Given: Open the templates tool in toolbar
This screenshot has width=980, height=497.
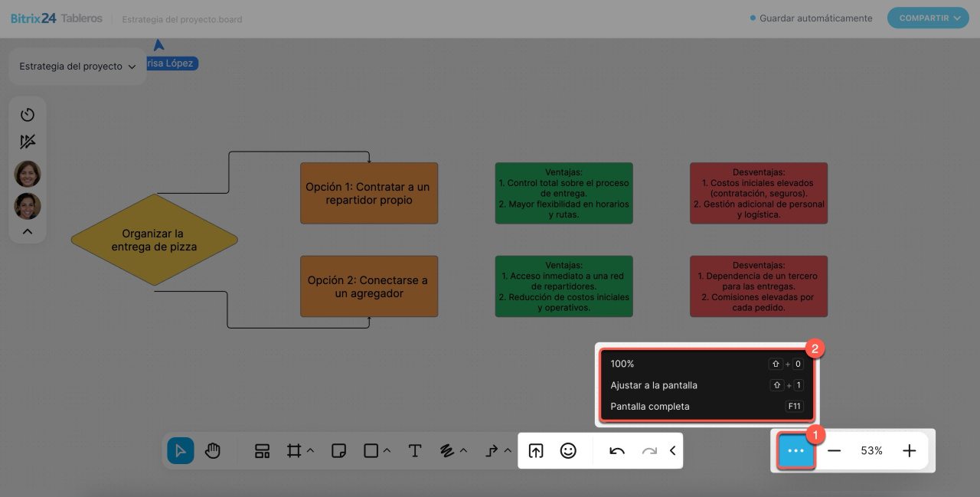Looking at the screenshot, I should pos(263,451).
